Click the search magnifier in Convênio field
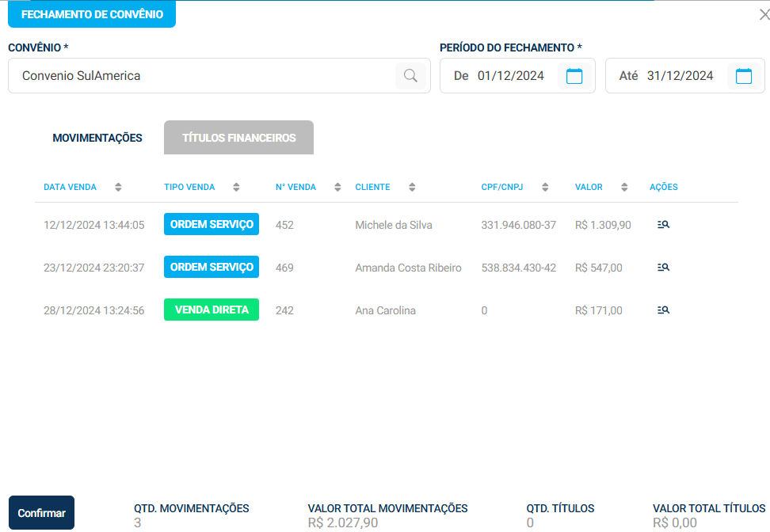The image size is (770, 532). (x=410, y=76)
